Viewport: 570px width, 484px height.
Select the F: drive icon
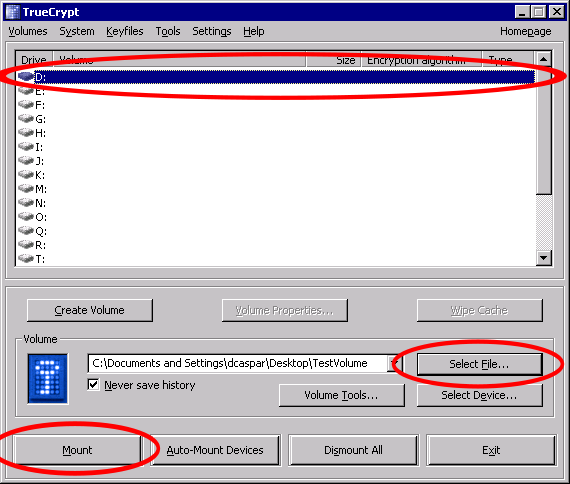point(25,105)
